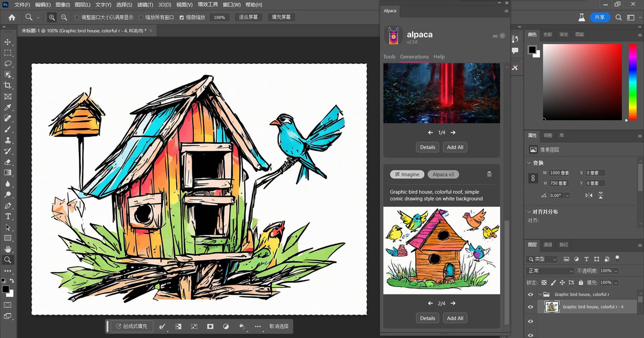Delete the bird house generation with trash icon

click(489, 174)
